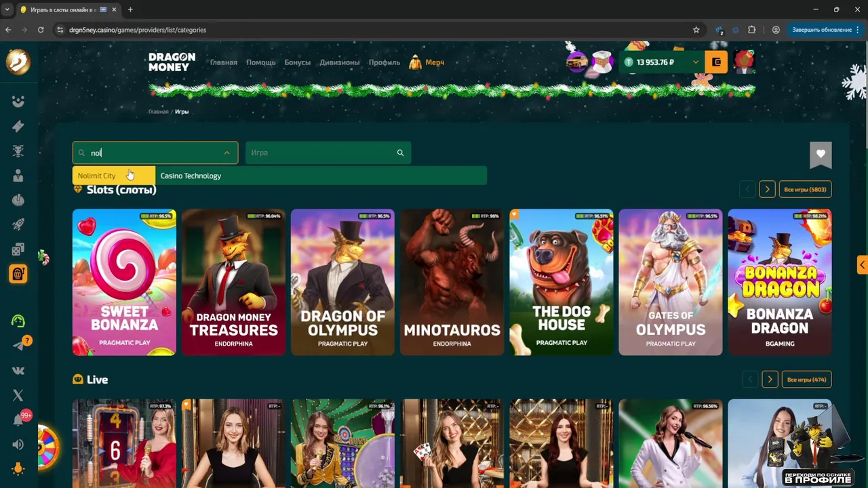Collapse the provider search dropdown arrow
Viewport: 868px width, 488px height.
click(226, 153)
